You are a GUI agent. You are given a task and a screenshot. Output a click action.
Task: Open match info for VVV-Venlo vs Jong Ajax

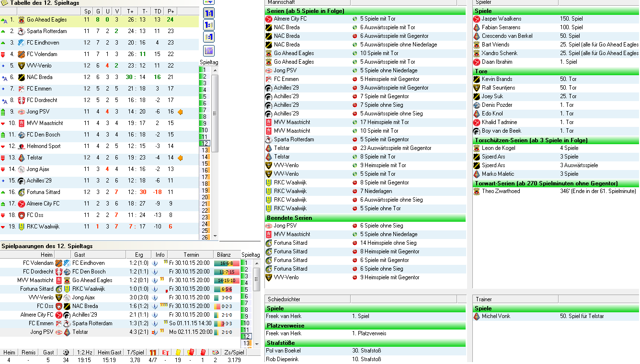pyautogui.click(x=155, y=298)
